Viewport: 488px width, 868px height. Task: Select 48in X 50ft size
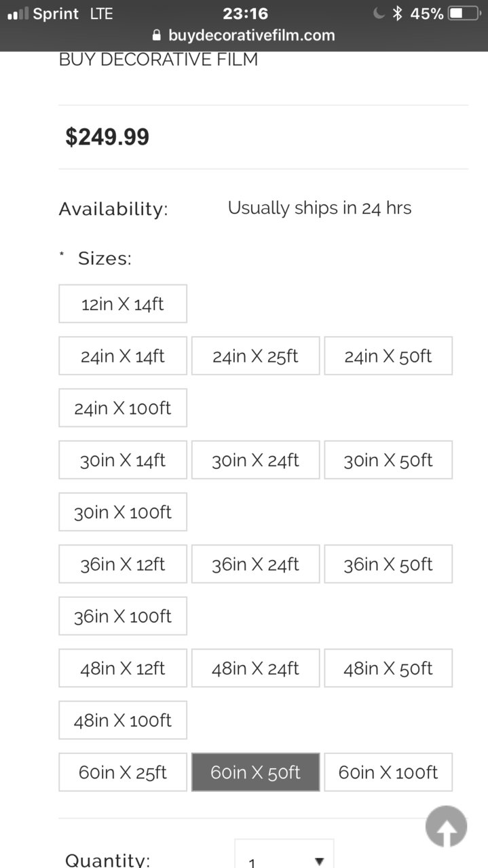pyautogui.click(x=388, y=668)
